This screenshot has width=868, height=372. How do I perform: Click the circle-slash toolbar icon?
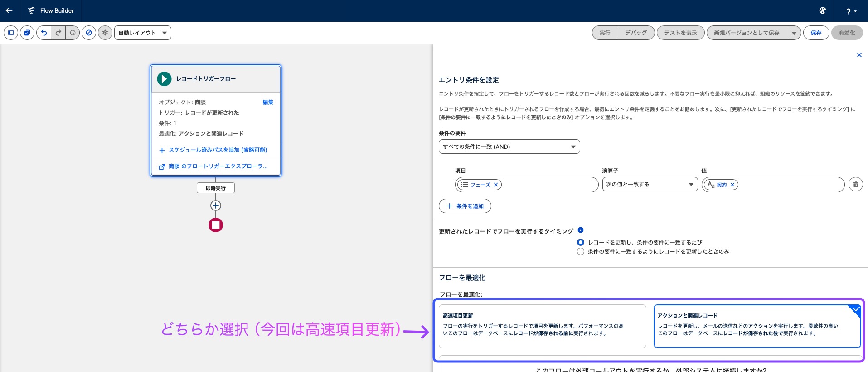tap(89, 33)
